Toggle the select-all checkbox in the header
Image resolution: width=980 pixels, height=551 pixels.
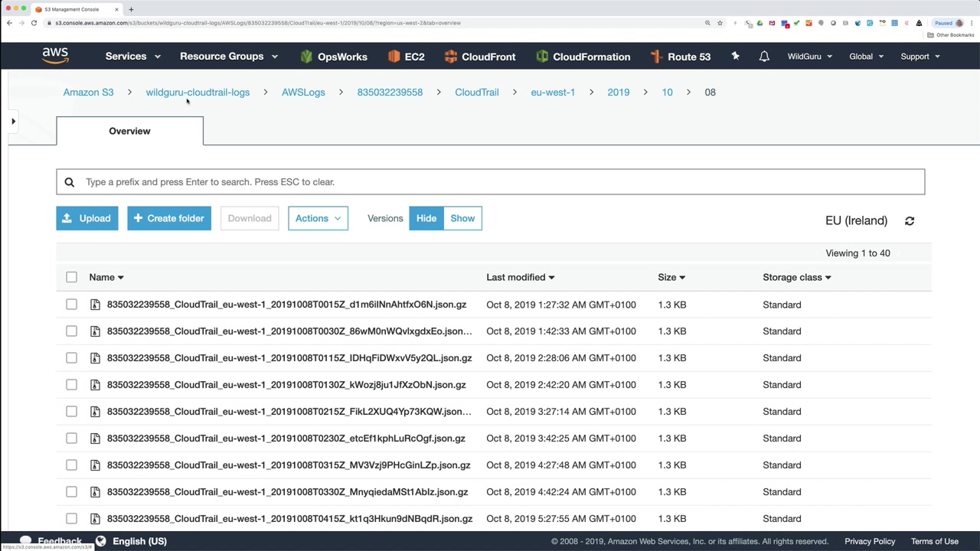click(x=71, y=277)
